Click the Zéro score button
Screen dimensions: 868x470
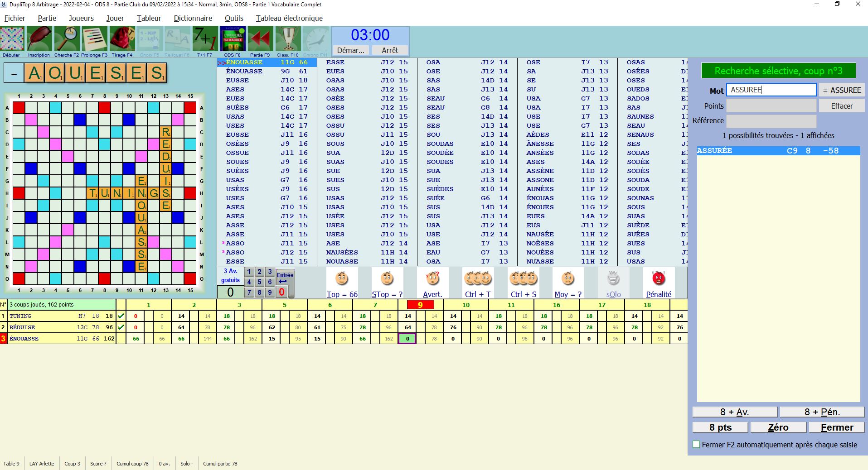pyautogui.click(x=778, y=427)
